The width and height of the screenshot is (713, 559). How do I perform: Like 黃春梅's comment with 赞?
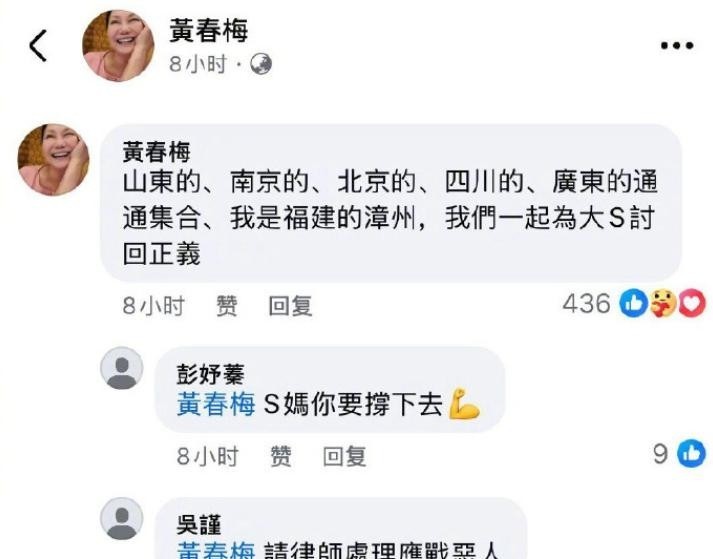pos(226,305)
